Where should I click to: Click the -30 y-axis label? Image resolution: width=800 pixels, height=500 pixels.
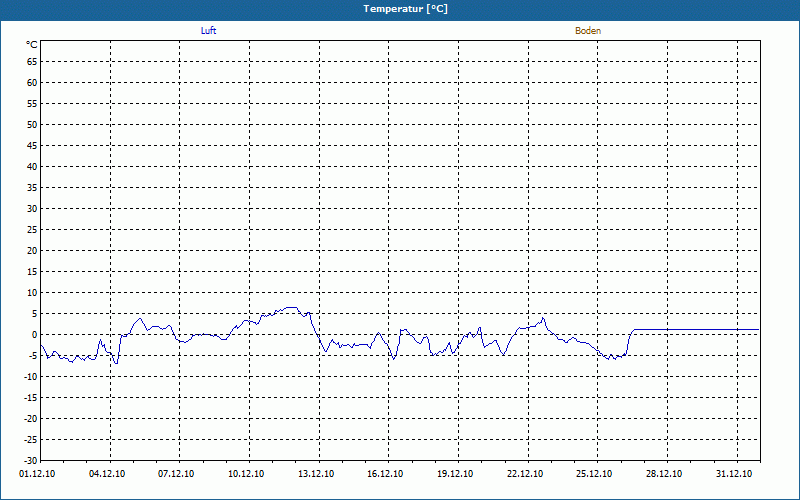(31, 461)
